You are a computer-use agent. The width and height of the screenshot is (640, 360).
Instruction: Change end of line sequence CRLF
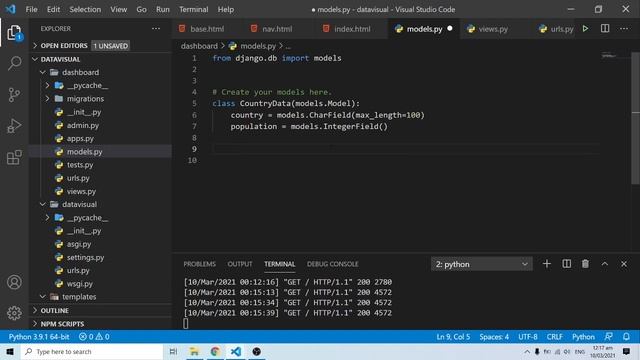(554, 337)
